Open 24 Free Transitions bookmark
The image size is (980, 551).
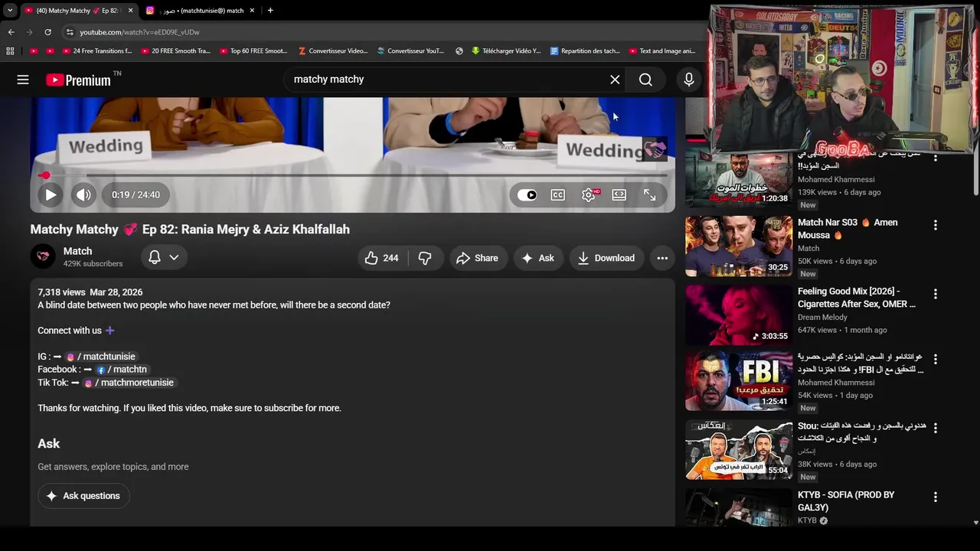point(96,51)
